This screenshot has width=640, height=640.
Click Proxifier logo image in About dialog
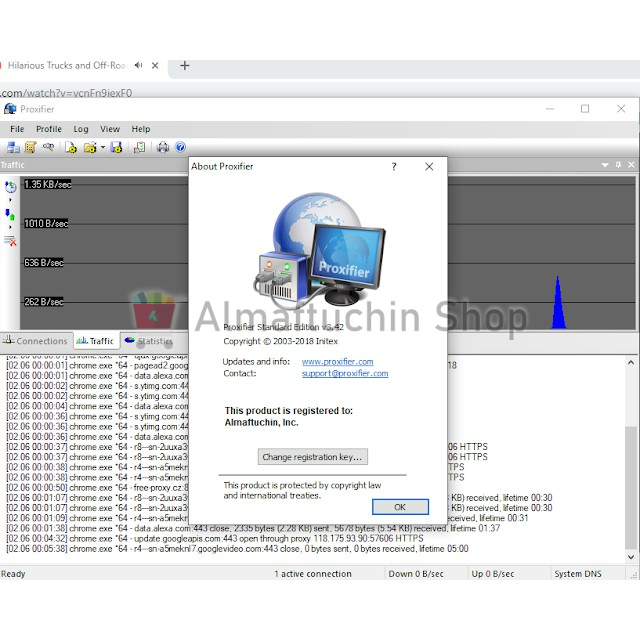coord(320,251)
